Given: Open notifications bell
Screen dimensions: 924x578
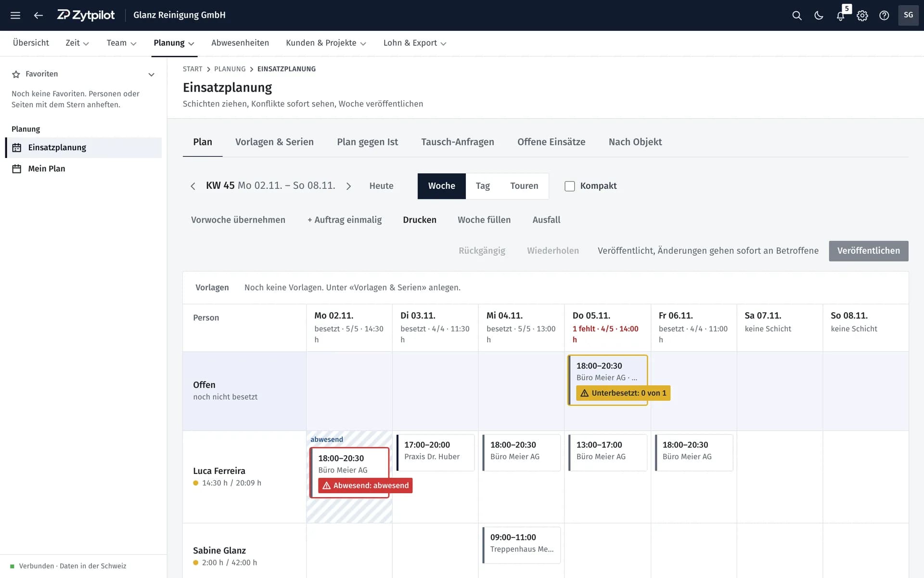Looking at the screenshot, I should coord(840,15).
